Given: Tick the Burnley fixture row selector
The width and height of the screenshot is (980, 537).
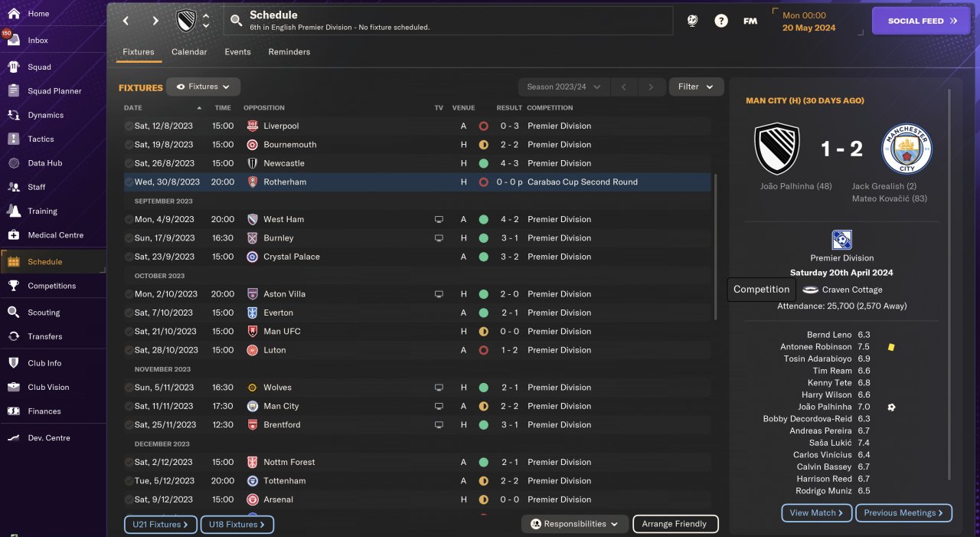Looking at the screenshot, I should click(x=129, y=237).
